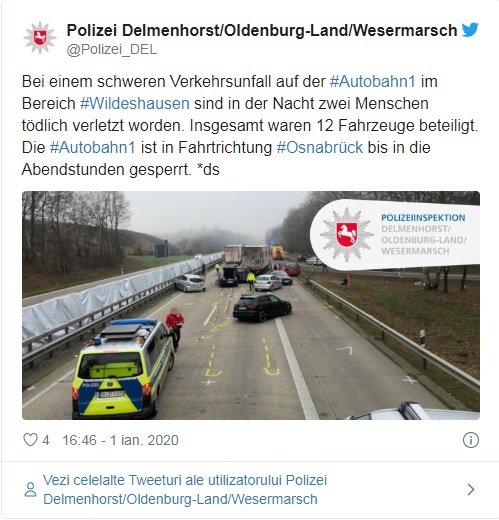Expand more tweets with the right chevron
The image size is (499, 520).
pos(471,489)
